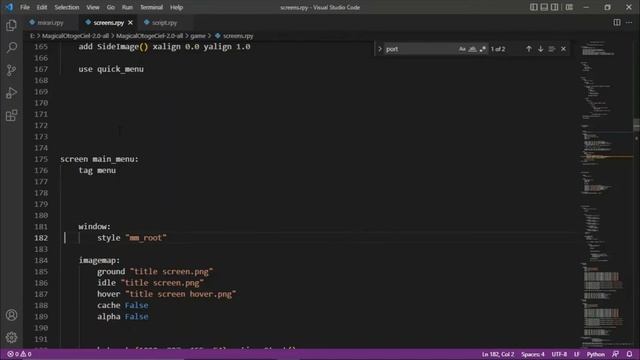Toggle Match Whole Word in find widget
The height and width of the screenshot is (360, 640).
click(472, 49)
